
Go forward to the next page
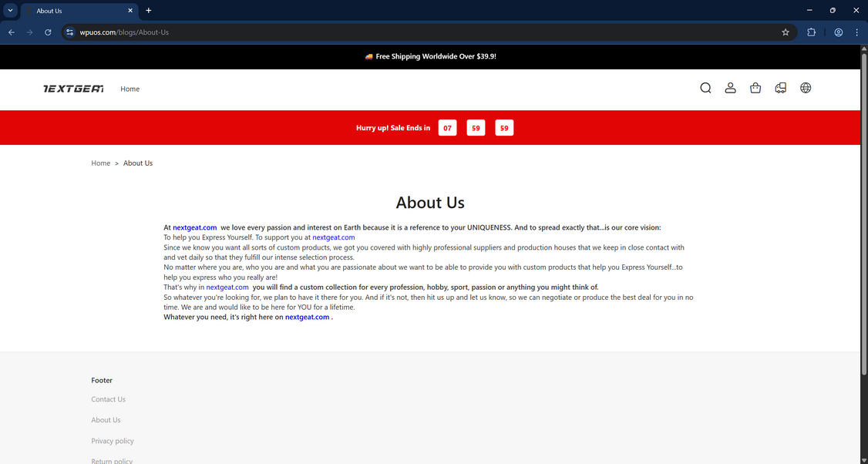point(30,32)
